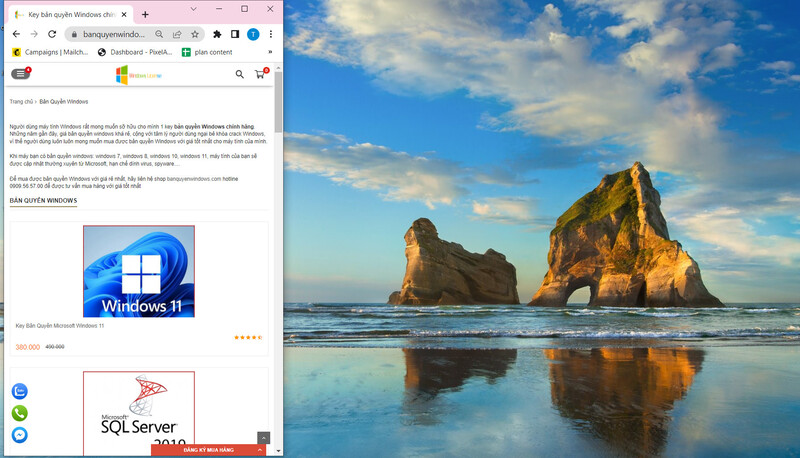The width and height of the screenshot is (800, 458).
Task: Open a new browser tab
Action: pyautogui.click(x=145, y=15)
